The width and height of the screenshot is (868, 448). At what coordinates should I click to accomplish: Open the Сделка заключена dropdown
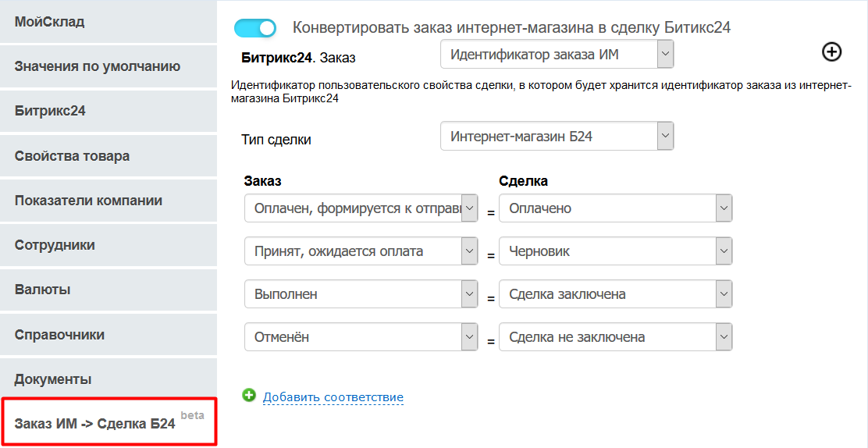tap(615, 294)
